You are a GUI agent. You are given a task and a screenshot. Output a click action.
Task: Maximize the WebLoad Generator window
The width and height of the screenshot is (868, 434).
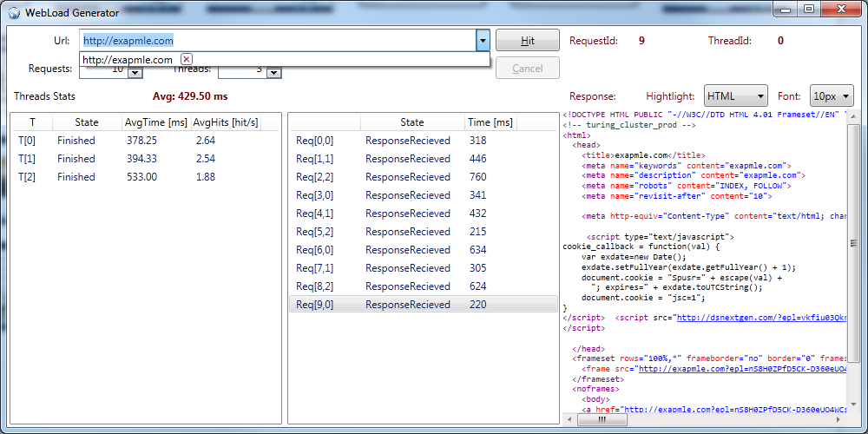tap(809, 9)
